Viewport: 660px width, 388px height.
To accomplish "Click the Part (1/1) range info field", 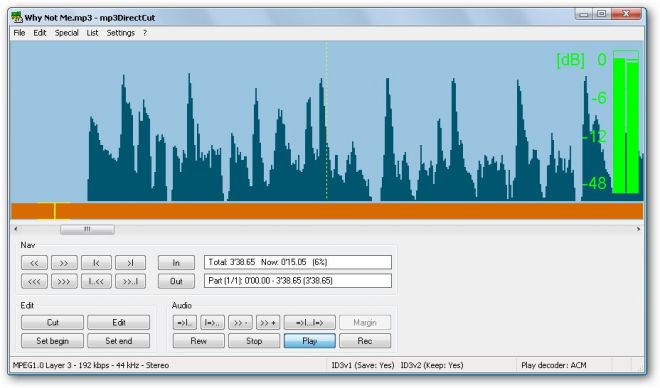I will click(x=298, y=281).
